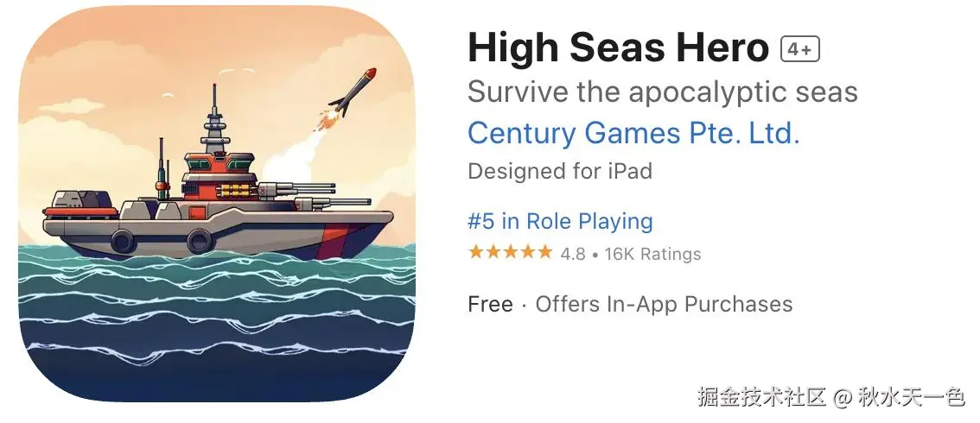Click the flying missile in the app icon
980x423 pixels.
(352, 92)
